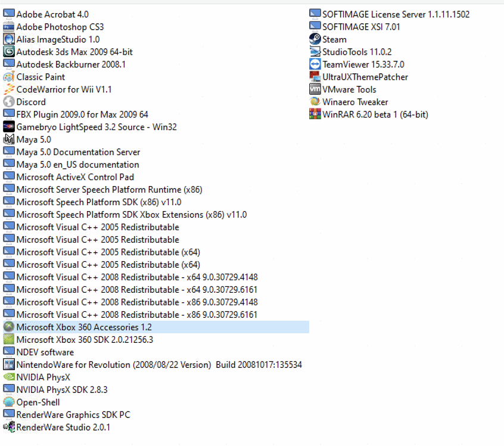Click the Microsoft Xbox 360 Accessories 1.2 name
The width and height of the screenshot is (504, 446).
84,327
